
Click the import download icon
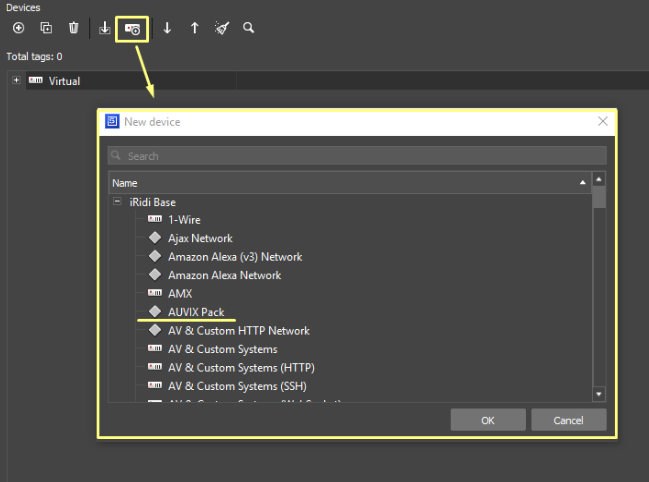(105, 28)
